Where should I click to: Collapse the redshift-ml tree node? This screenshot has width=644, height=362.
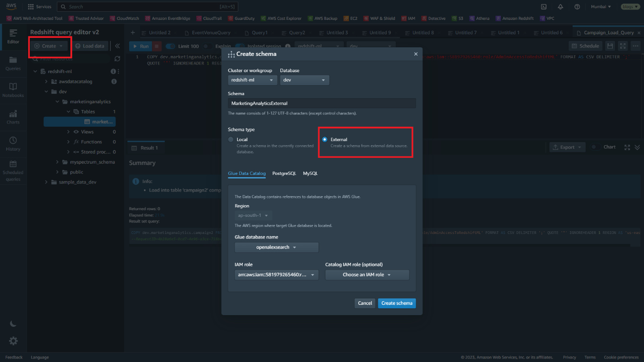coord(36,72)
